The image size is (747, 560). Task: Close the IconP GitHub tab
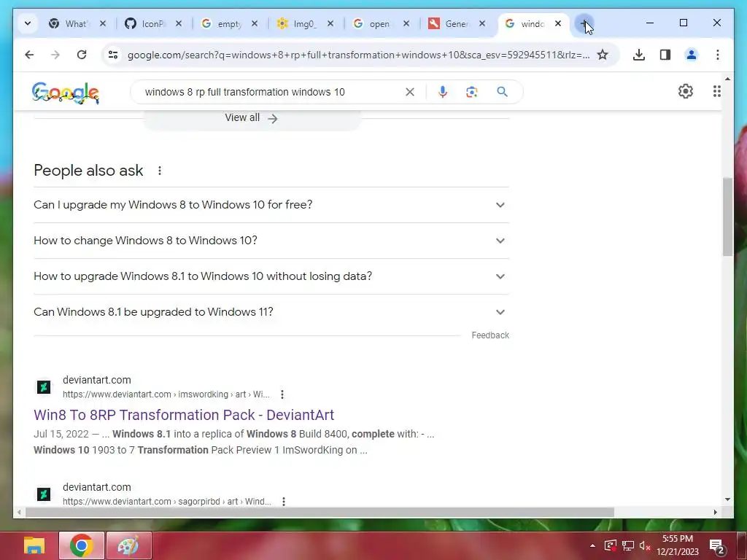pyautogui.click(x=179, y=23)
